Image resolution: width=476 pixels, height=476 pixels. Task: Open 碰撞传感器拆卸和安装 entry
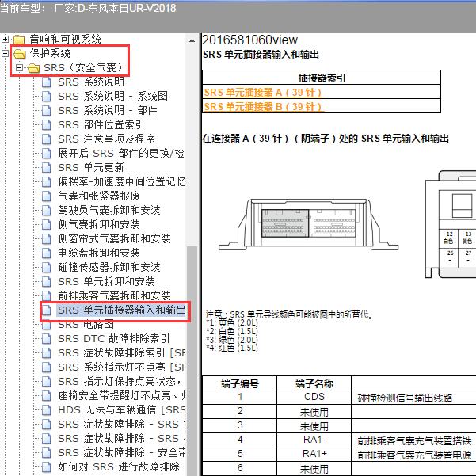click(x=109, y=267)
